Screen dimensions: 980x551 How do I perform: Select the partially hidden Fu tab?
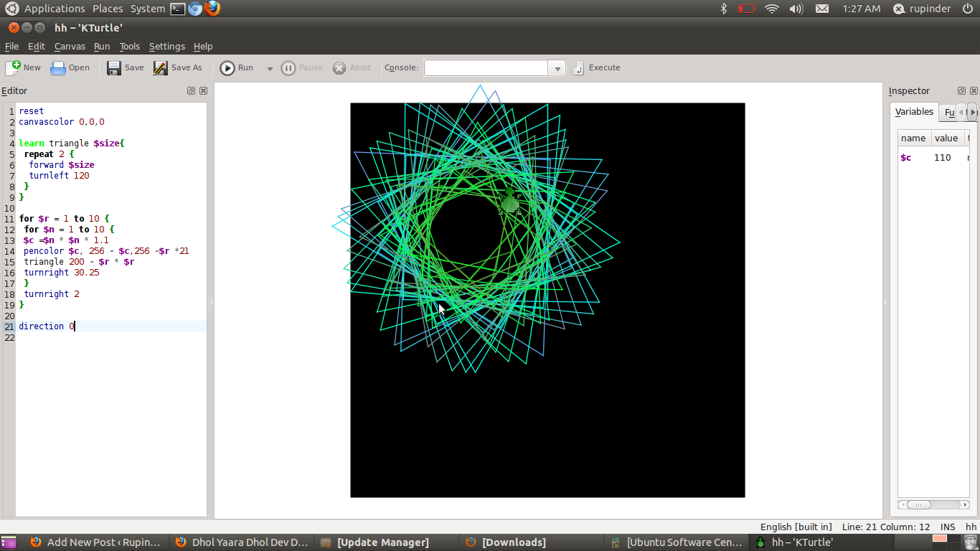pos(948,113)
